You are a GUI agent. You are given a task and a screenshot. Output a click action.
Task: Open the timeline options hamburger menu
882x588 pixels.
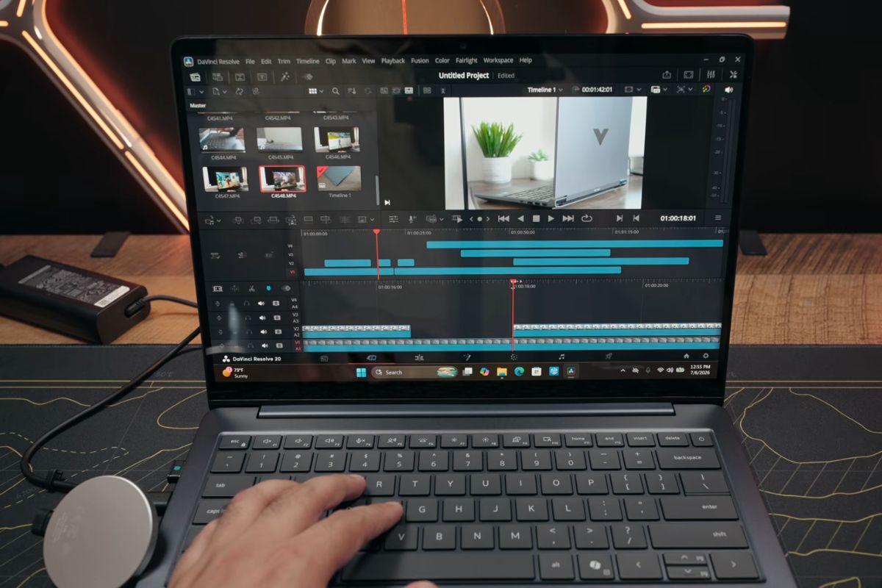coord(718,218)
